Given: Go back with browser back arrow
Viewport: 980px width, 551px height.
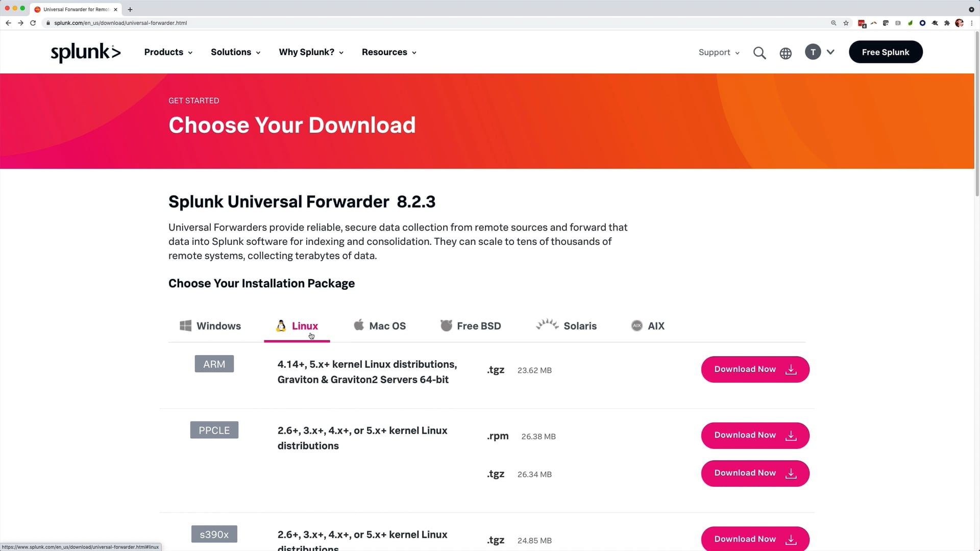Looking at the screenshot, I should click(x=8, y=23).
